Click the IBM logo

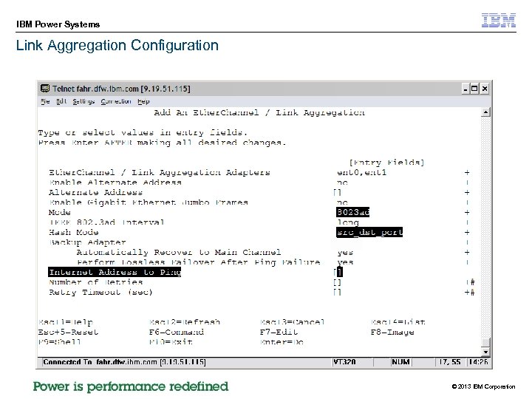tap(499, 21)
